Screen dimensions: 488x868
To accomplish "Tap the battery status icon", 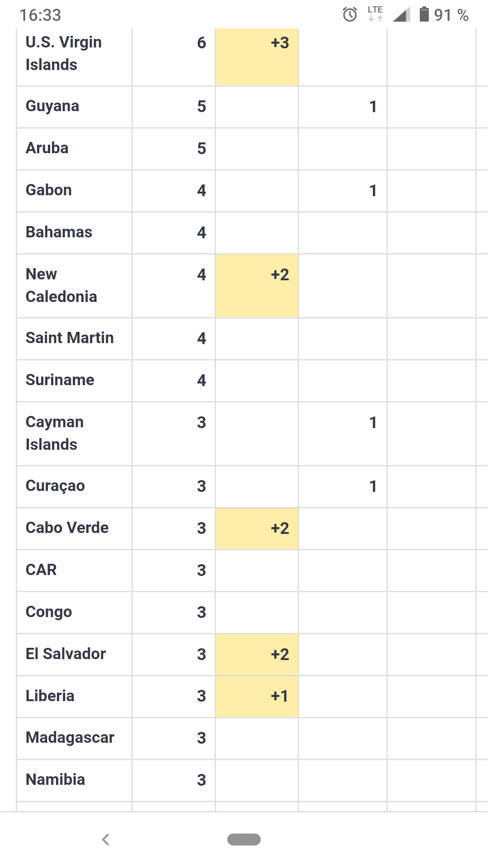I will 424,14.
